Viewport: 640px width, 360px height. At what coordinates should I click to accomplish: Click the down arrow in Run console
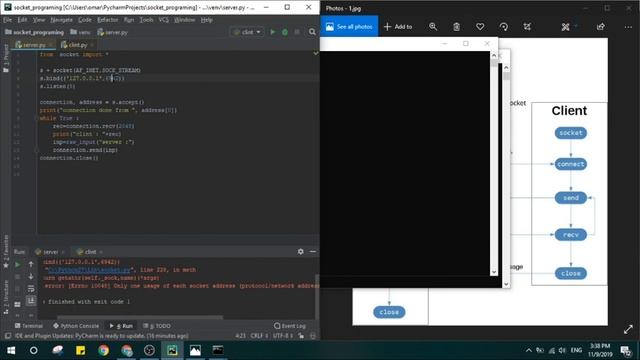click(31, 277)
